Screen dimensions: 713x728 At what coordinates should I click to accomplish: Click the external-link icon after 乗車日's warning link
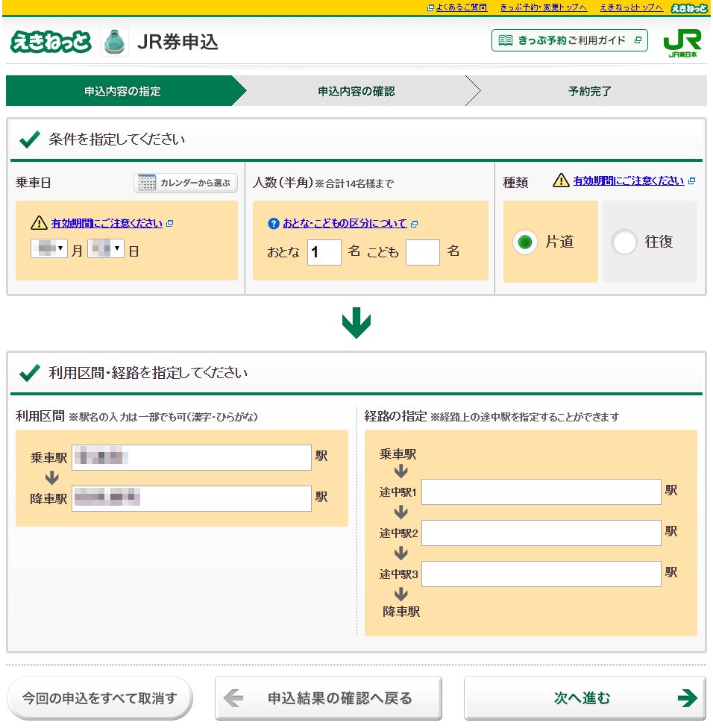point(169,223)
